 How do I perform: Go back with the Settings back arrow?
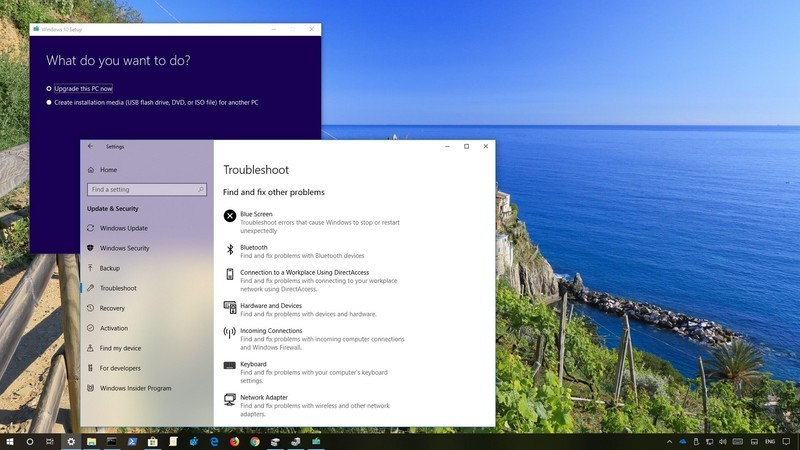(90, 146)
